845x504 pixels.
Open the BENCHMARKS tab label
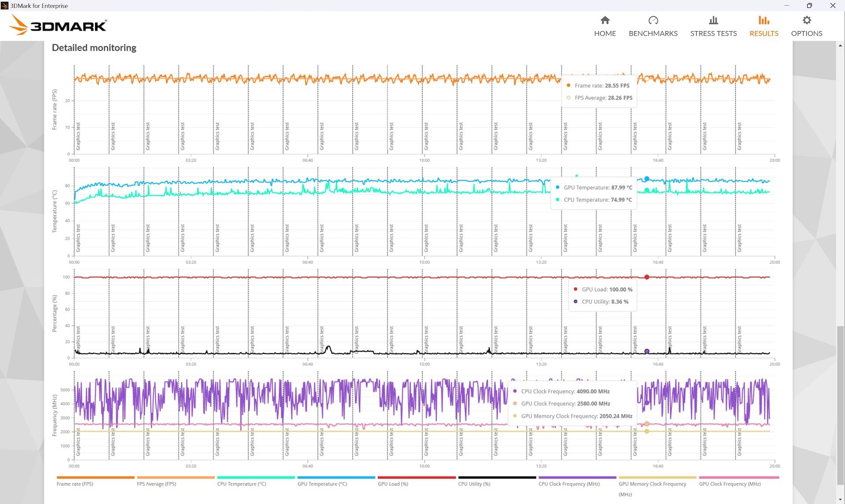click(x=653, y=33)
